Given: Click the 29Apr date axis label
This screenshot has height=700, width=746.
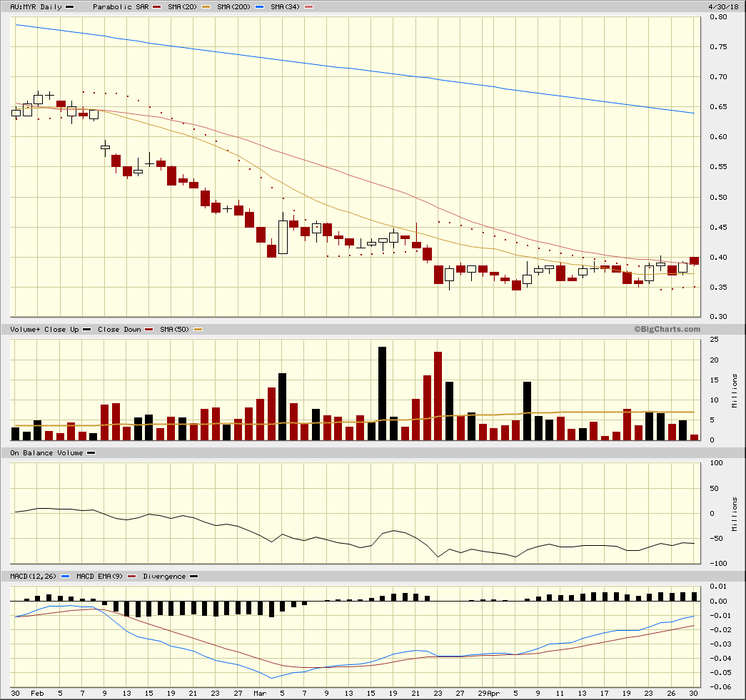Looking at the screenshot, I should click(489, 694).
